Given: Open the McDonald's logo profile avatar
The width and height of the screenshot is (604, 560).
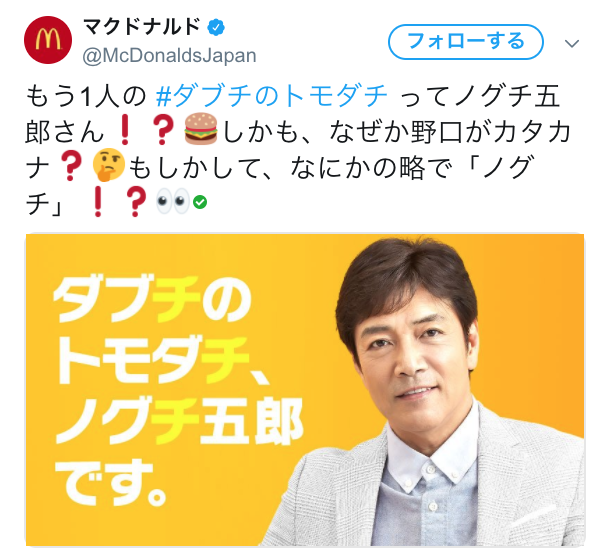Looking at the screenshot, I should tap(48, 40).
